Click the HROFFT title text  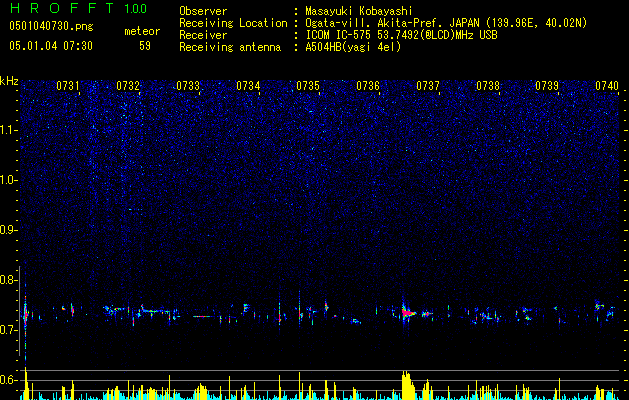tap(63, 8)
